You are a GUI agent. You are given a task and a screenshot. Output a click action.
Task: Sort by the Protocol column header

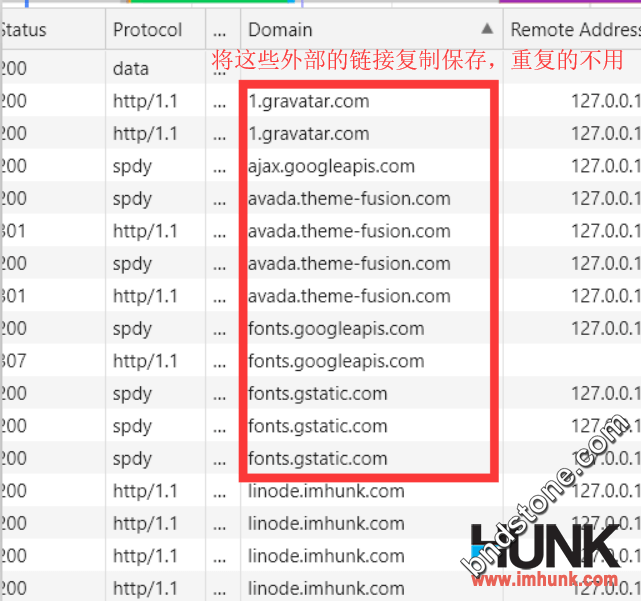[x=155, y=29]
